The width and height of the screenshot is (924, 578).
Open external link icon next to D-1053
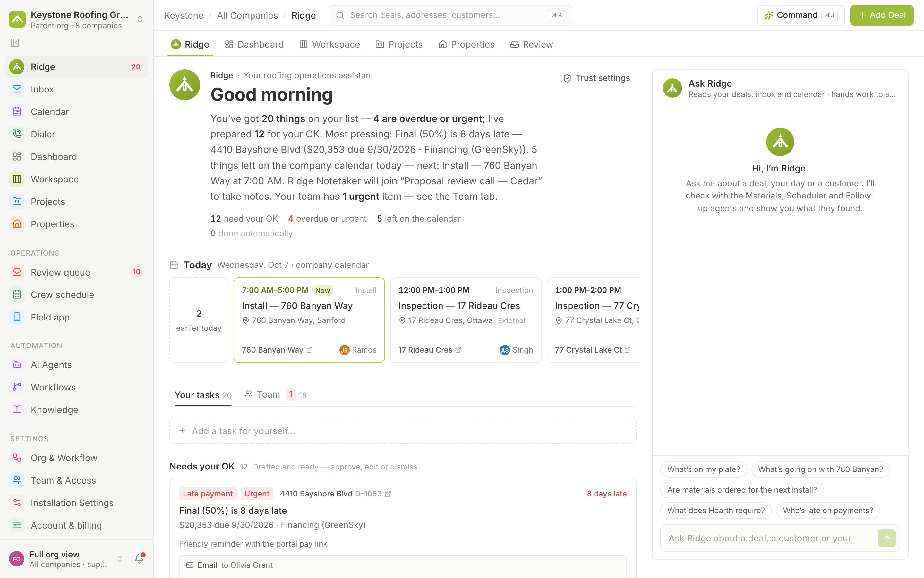click(388, 494)
